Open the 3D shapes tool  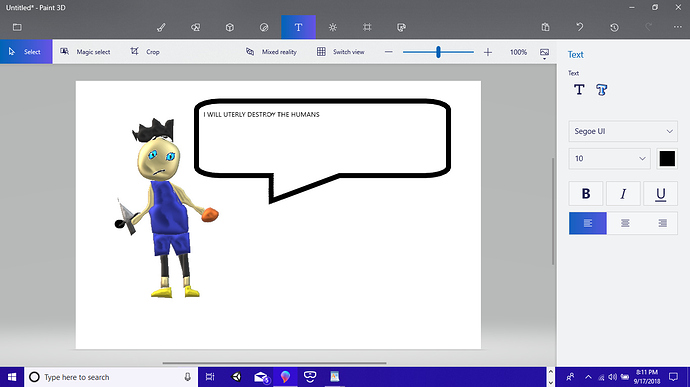(x=230, y=27)
